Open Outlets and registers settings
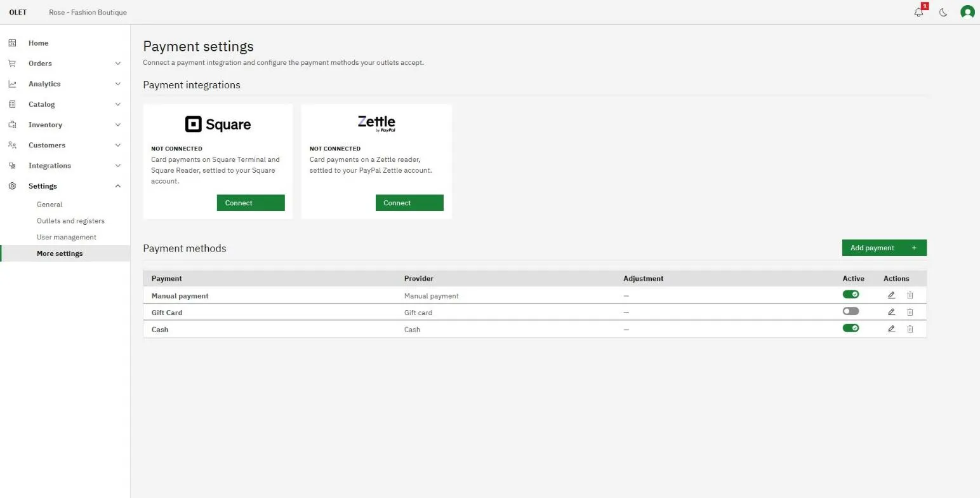 pyautogui.click(x=70, y=221)
